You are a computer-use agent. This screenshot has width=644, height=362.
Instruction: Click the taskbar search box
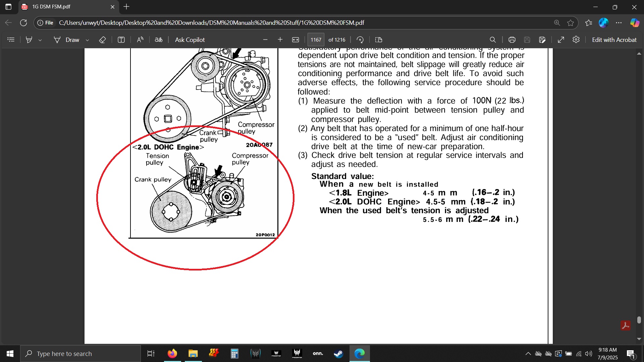(80, 354)
